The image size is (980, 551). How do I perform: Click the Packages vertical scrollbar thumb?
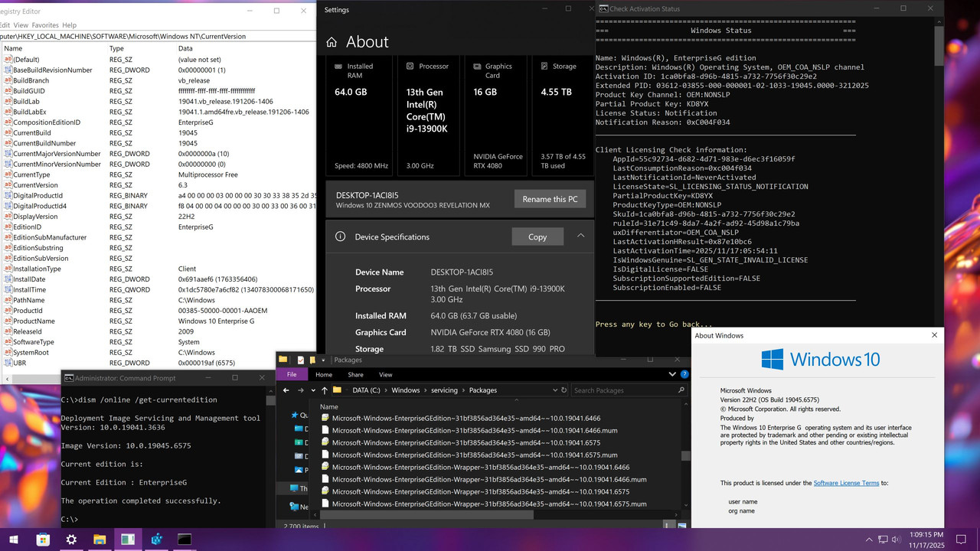pos(684,456)
